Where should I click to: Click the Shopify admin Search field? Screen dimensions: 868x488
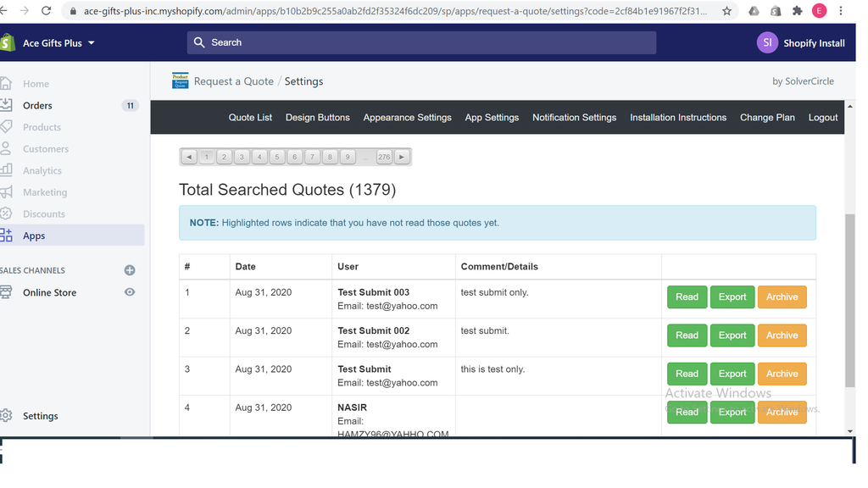[422, 42]
